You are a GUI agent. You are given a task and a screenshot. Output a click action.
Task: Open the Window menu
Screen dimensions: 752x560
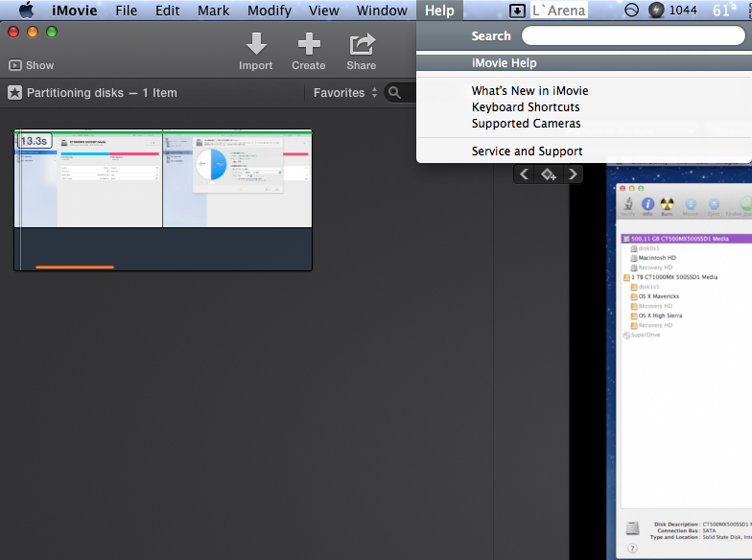pyautogui.click(x=382, y=10)
